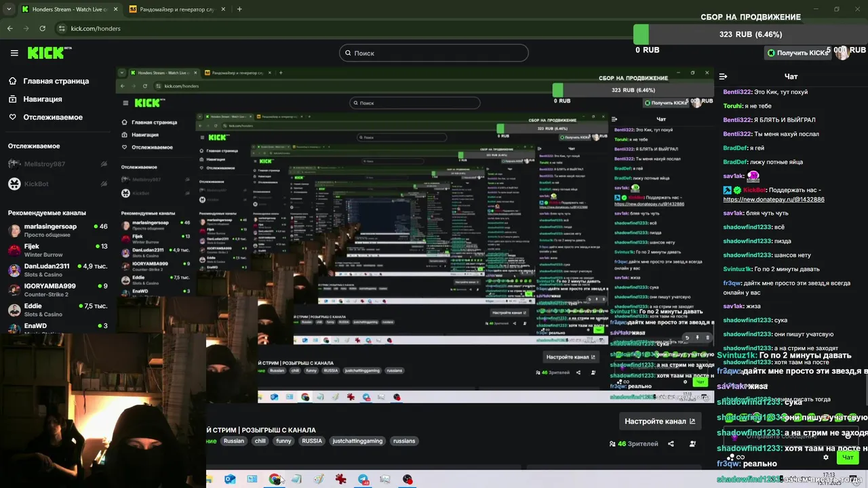Open the paintbrush app on taskbar
868x488 pixels.
pyautogui.click(x=318, y=479)
